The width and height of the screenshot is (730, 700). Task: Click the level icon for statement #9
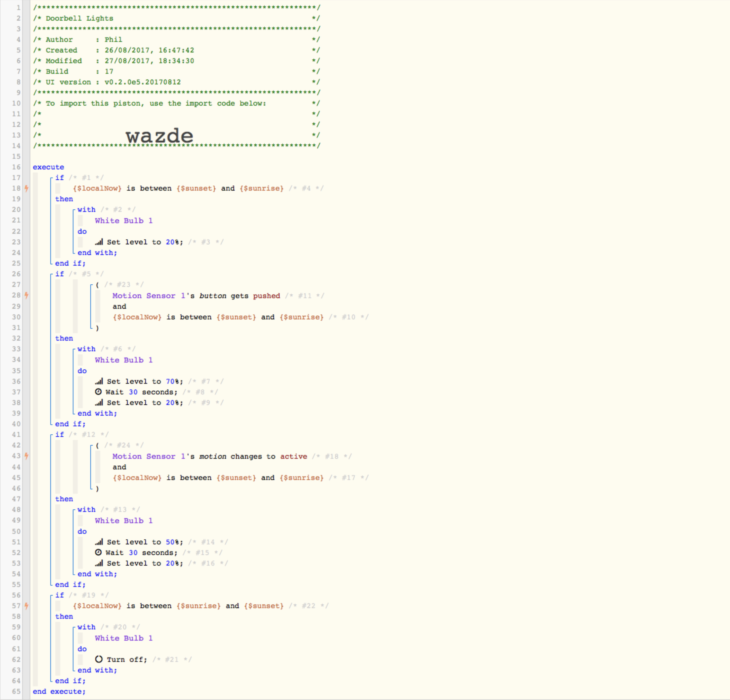pos(99,402)
